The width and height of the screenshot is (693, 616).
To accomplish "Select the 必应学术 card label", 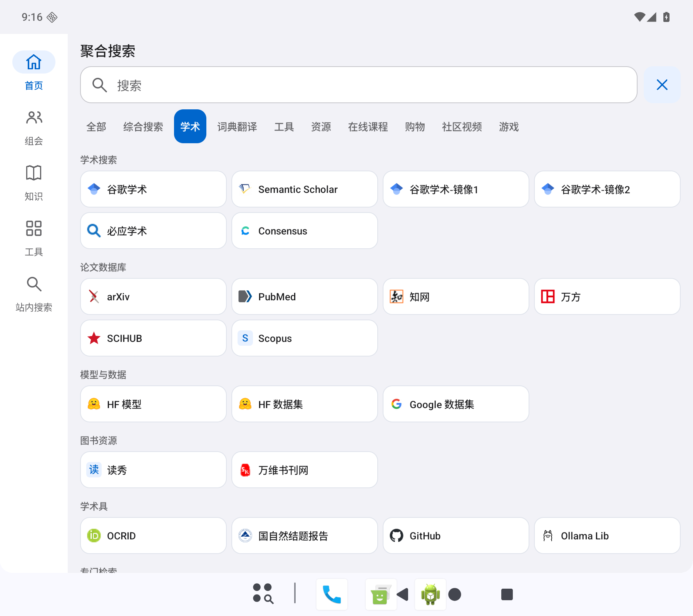I will pyautogui.click(x=127, y=231).
